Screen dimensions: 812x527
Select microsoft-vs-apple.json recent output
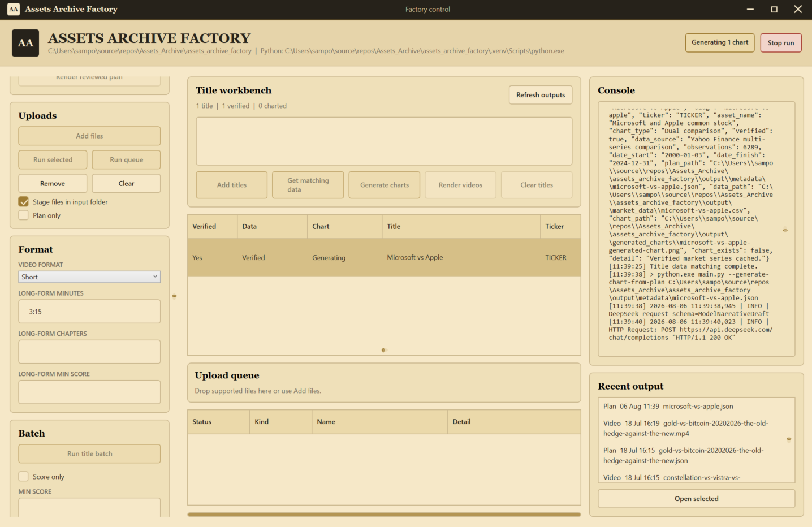pos(668,407)
